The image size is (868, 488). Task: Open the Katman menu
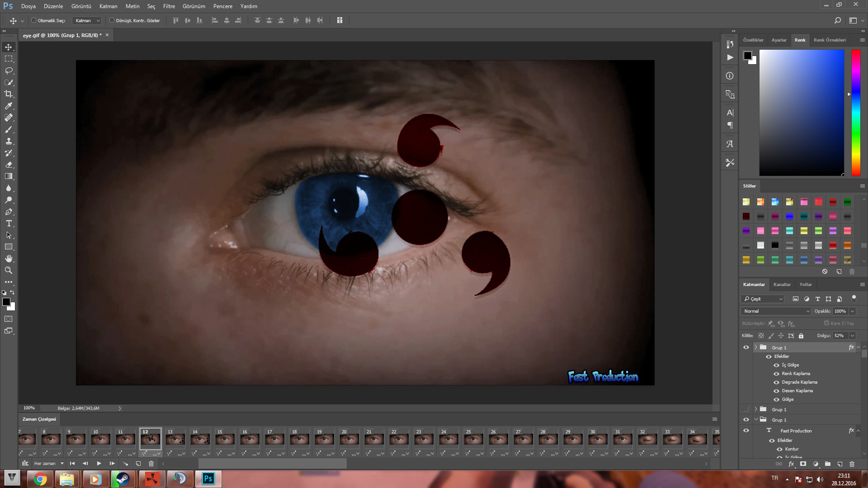pyautogui.click(x=108, y=6)
